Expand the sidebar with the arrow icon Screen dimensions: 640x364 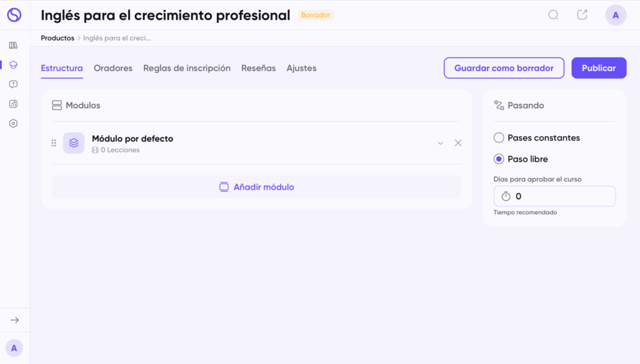(x=14, y=320)
